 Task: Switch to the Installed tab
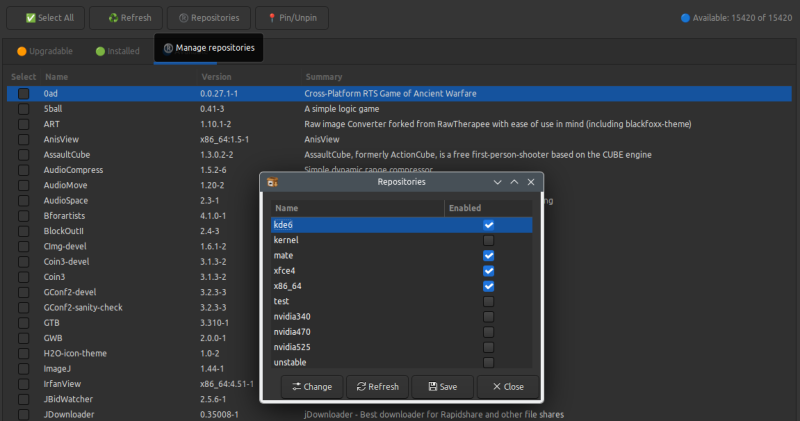[117, 51]
